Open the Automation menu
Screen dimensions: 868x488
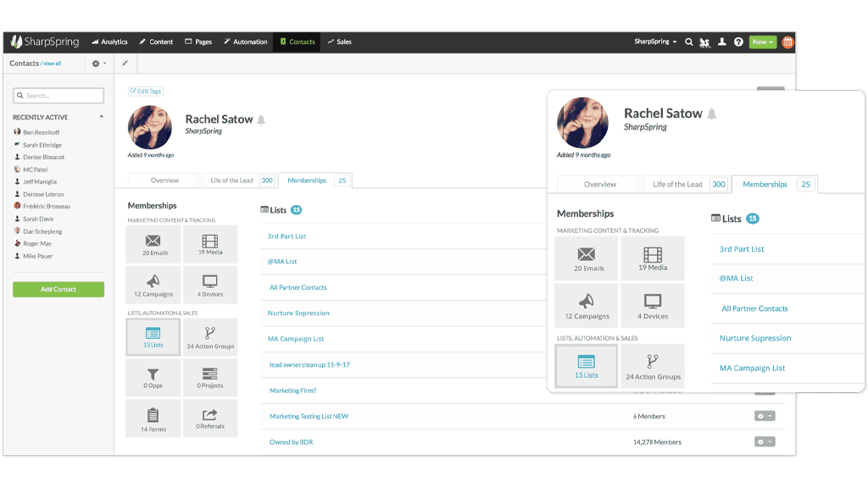pyautogui.click(x=245, y=42)
